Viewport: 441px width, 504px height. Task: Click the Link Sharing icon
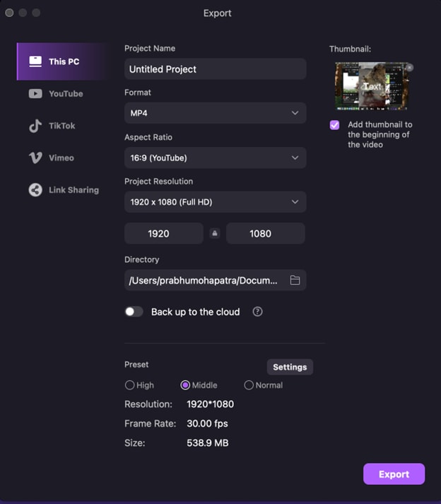pos(35,189)
